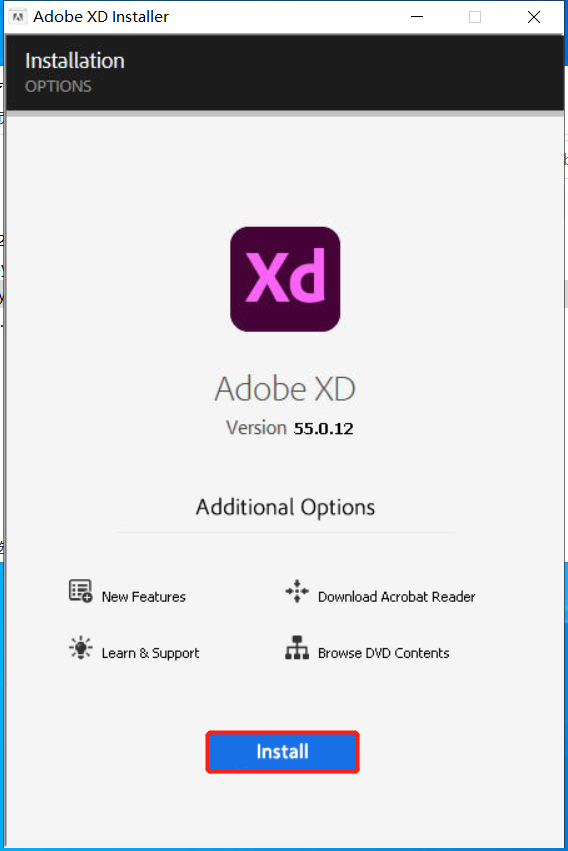Image resolution: width=568 pixels, height=851 pixels.
Task: Open the Learn & Support text link
Action: [x=150, y=653]
